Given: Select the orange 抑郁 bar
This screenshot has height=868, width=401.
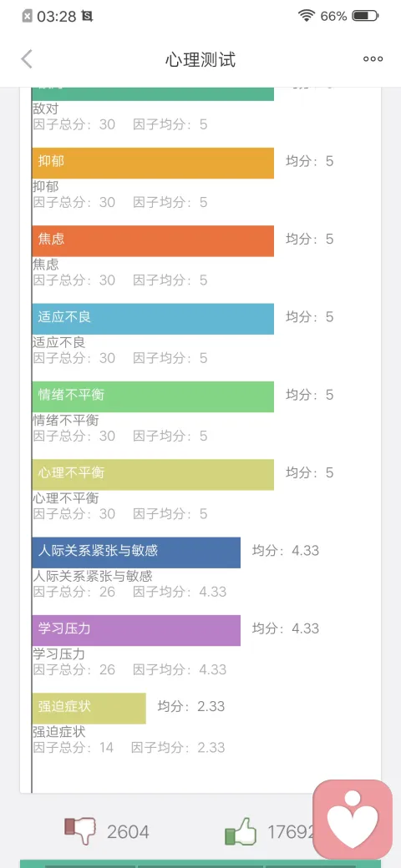Looking at the screenshot, I should pos(153,163).
